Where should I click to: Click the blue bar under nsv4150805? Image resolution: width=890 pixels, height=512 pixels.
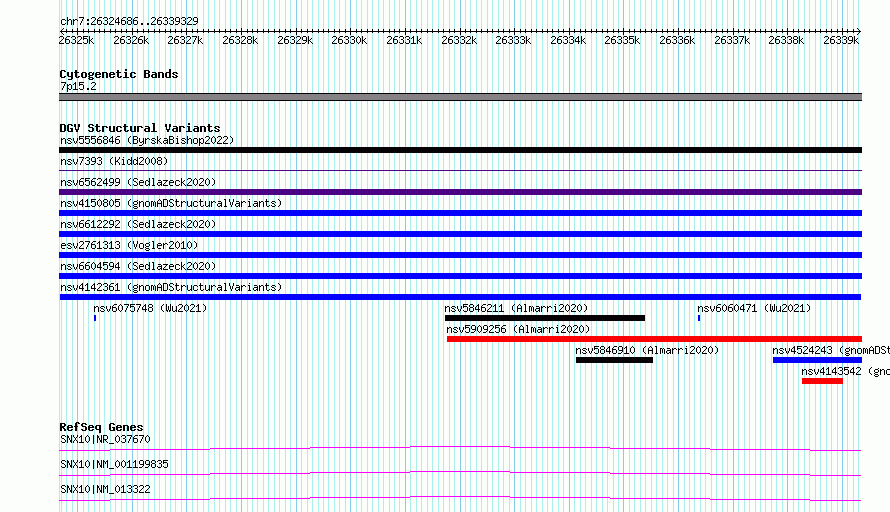460,213
